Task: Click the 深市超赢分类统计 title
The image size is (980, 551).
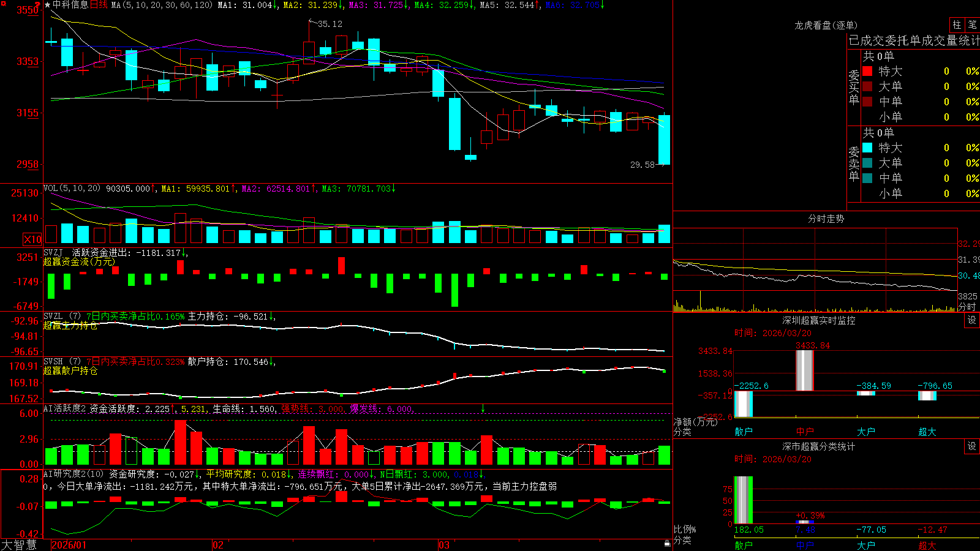Action: click(819, 446)
